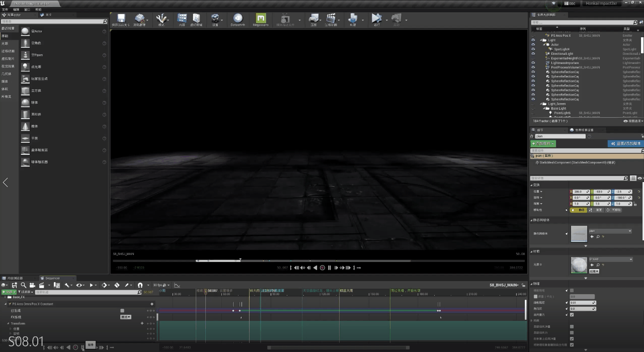Open the Ground material dropdown
This screenshot has width=644, height=352.
(610, 259)
